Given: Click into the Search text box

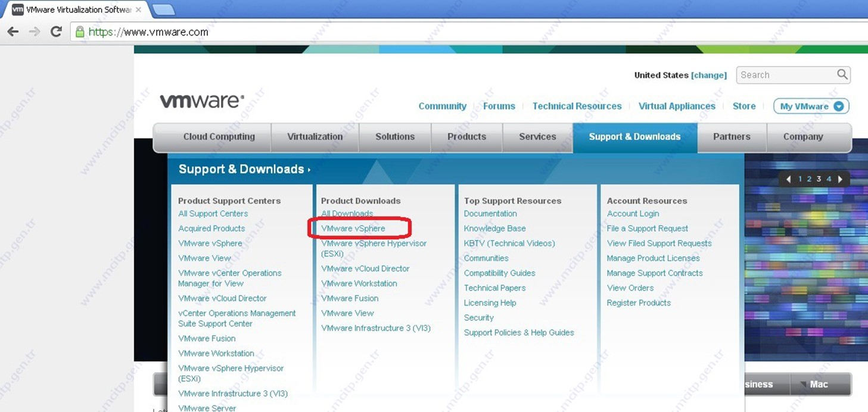Looking at the screenshot, I should click(786, 75).
